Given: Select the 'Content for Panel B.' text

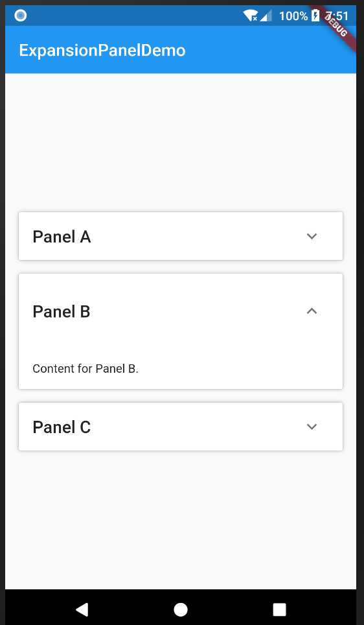Looking at the screenshot, I should tap(85, 369).
